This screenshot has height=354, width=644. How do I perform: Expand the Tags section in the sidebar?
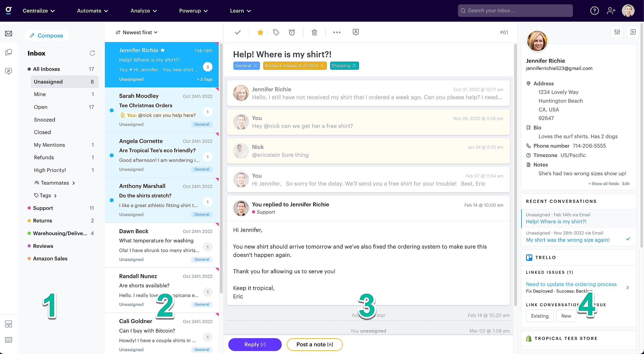point(45,195)
